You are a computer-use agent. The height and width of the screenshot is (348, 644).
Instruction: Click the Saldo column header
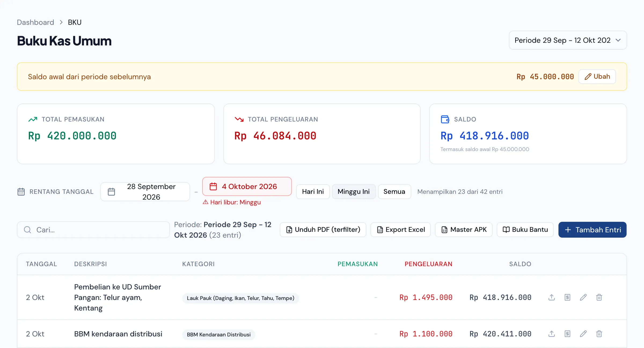[520, 264]
